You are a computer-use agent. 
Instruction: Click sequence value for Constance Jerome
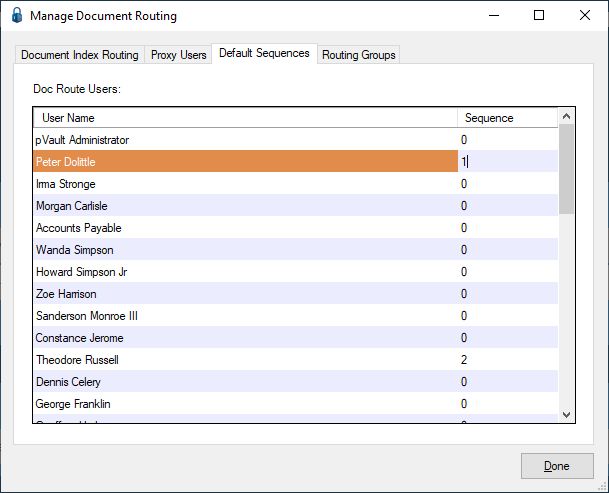click(x=464, y=338)
